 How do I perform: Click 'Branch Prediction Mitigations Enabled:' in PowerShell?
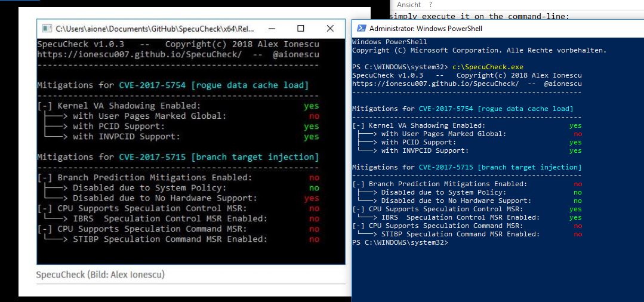[448, 184]
